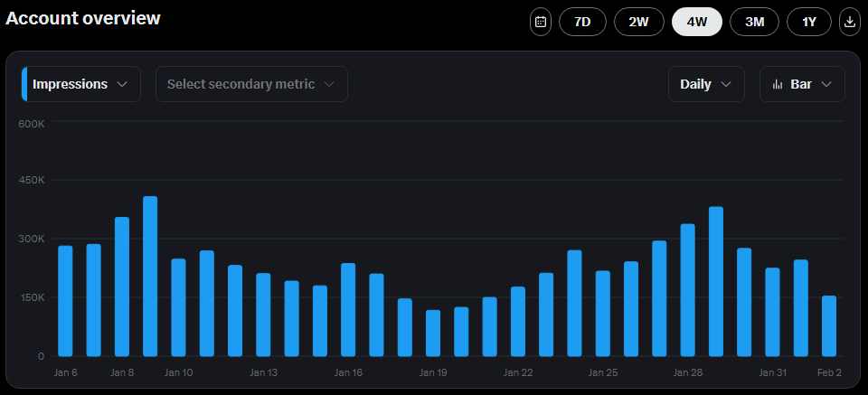Viewport: 868px width, 395px height.
Task: Choose the 3M time range
Action: 754,22
